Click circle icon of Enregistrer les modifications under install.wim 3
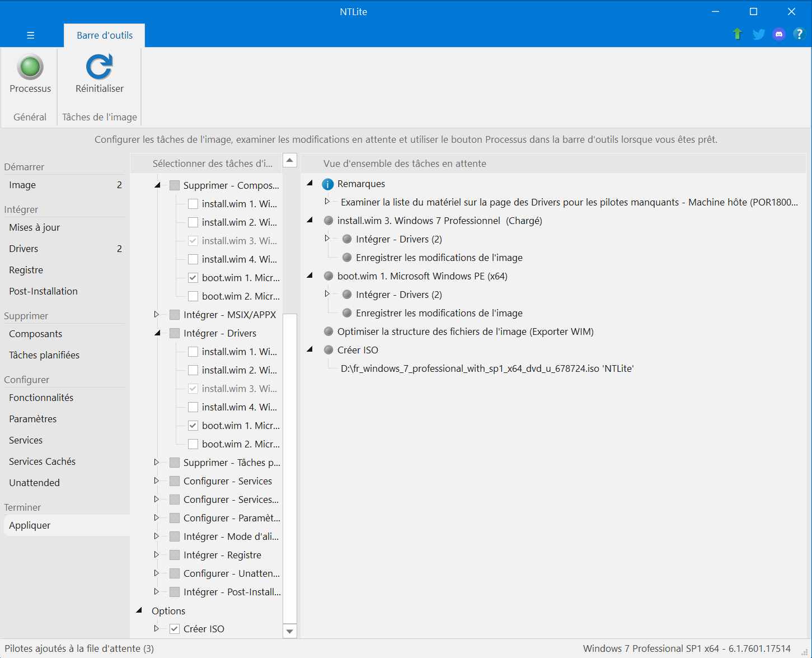This screenshot has height=658, width=812. (x=347, y=258)
